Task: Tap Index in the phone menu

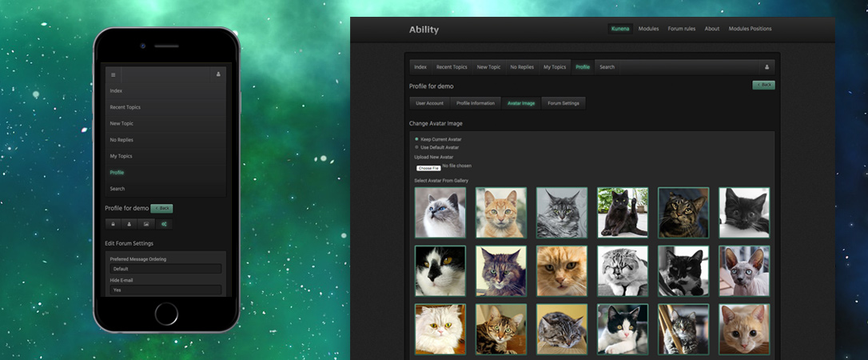Action: click(165, 91)
